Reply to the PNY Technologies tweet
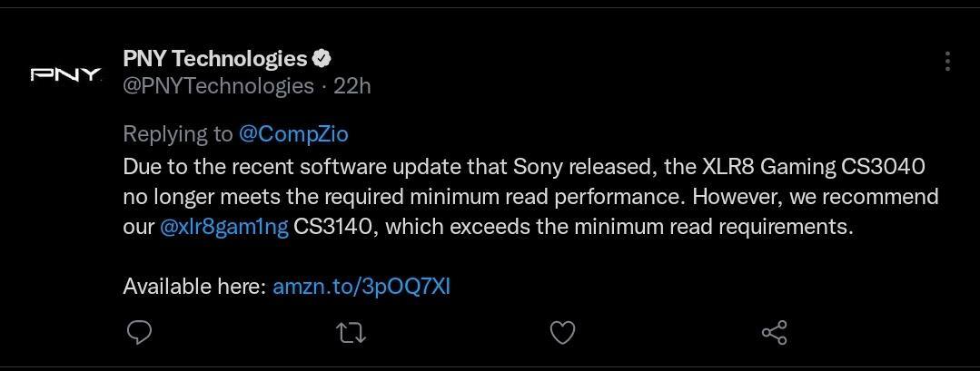Image resolution: width=980 pixels, height=371 pixels. (138, 333)
